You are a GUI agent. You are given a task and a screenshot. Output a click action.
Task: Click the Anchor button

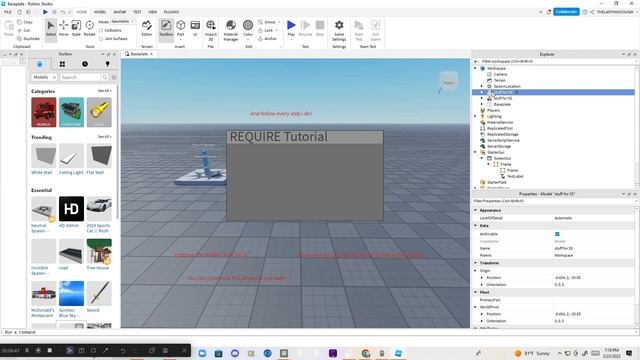coord(267,38)
